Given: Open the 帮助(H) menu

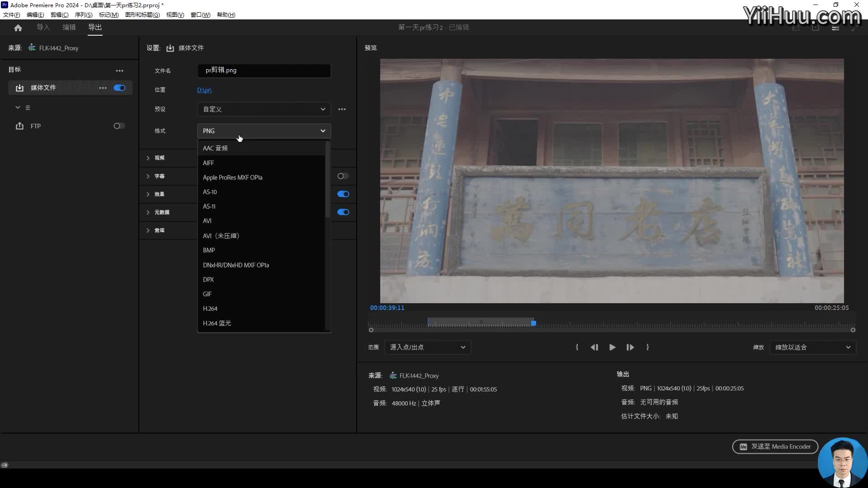Looking at the screenshot, I should (226, 14).
